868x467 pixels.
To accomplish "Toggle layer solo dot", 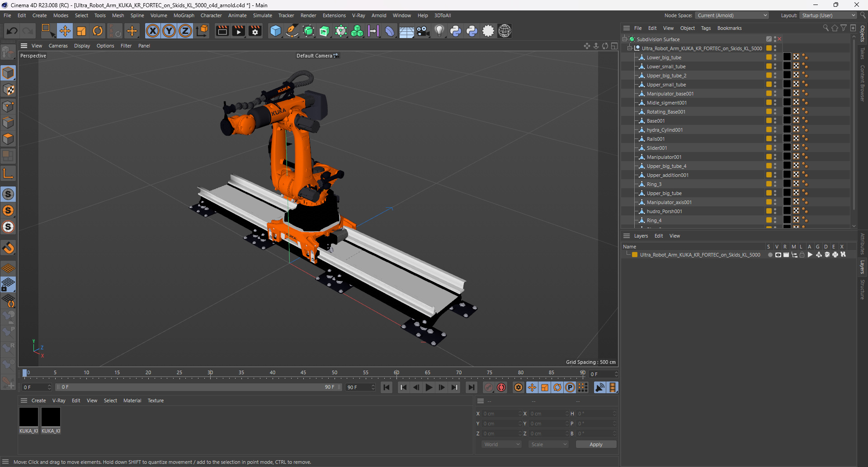I will coord(770,255).
